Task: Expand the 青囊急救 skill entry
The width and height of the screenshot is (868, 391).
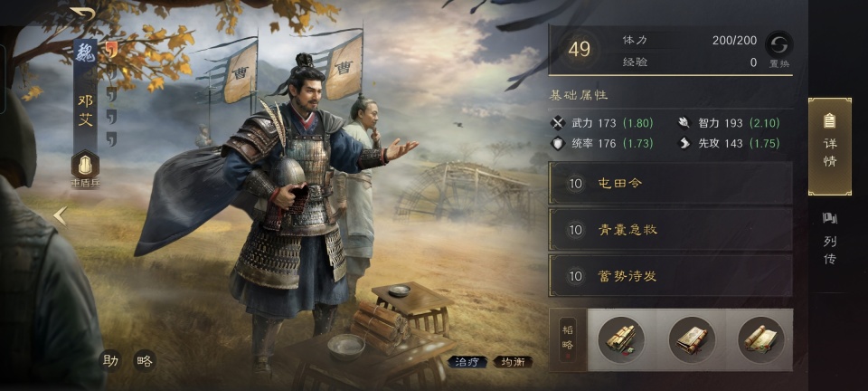Action: point(670,229)
